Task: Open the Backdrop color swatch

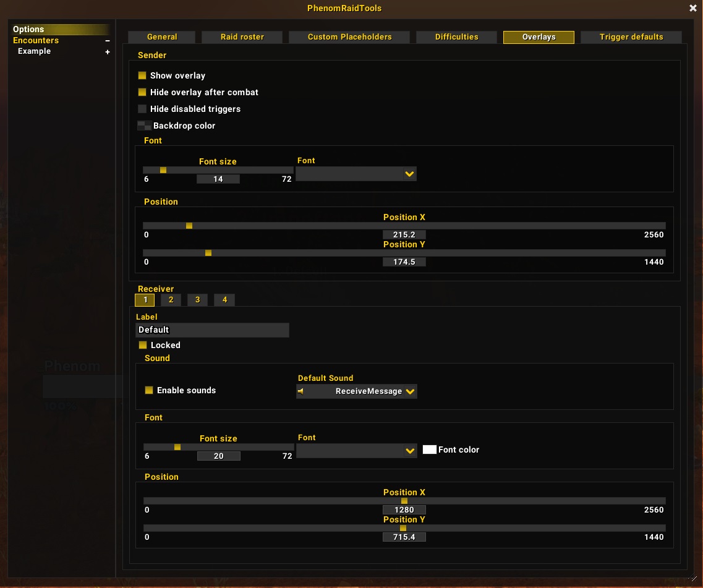Action: tap(144, 126)
